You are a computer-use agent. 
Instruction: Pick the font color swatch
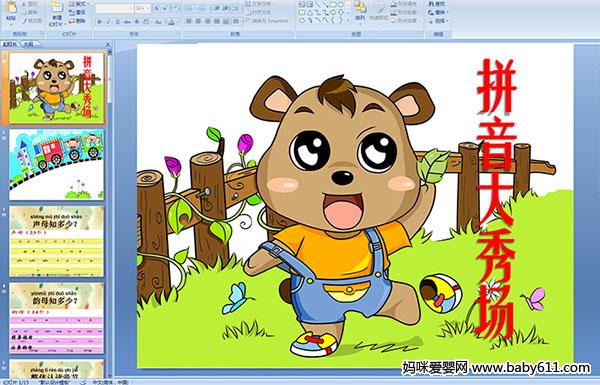tap(171, 22)
